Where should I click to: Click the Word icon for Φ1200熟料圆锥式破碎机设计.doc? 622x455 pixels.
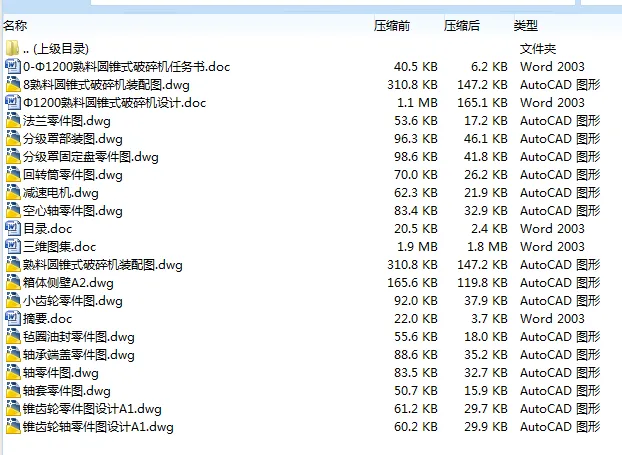pos(13,102)
